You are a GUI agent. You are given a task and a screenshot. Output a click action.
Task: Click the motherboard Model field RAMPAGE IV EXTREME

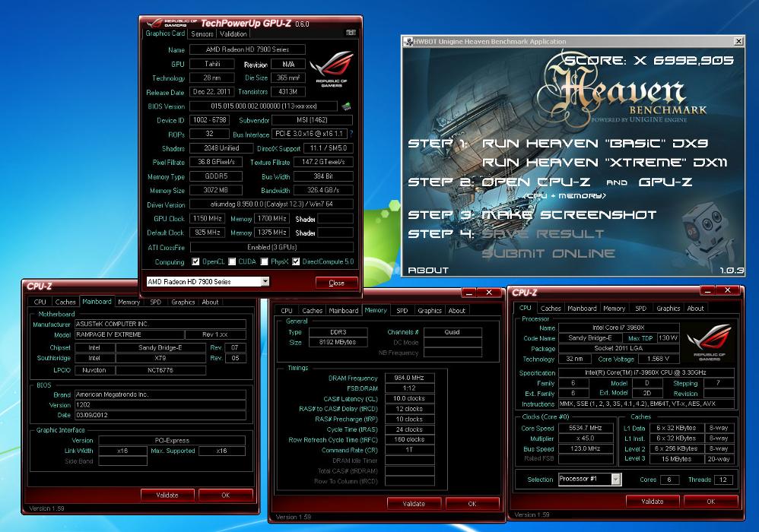click(129, 334)
